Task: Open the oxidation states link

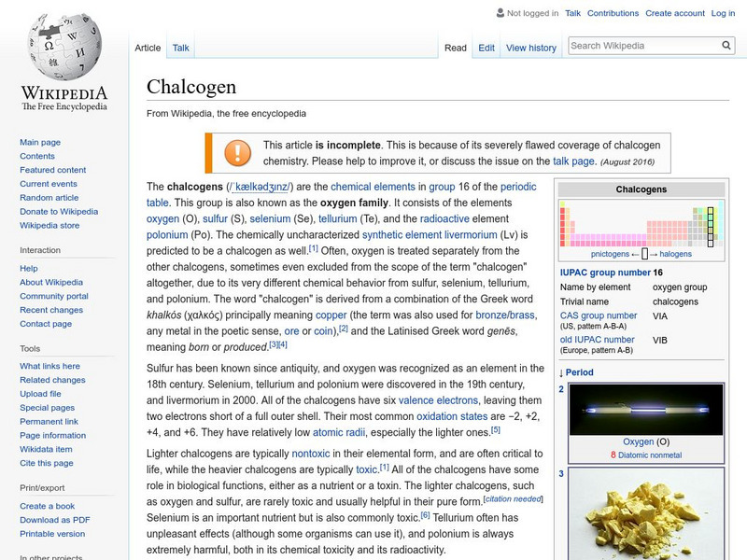Action: (x=452, y=416)
